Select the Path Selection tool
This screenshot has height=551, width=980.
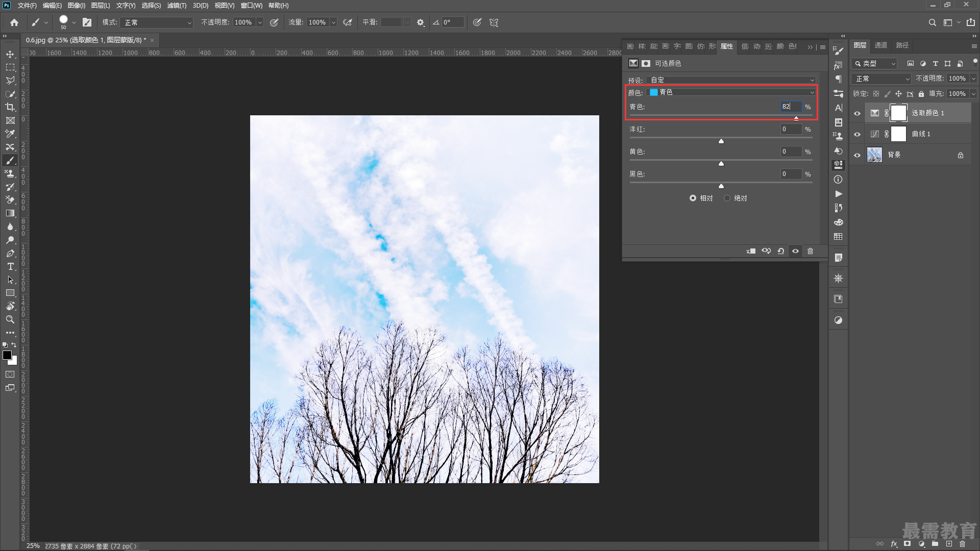pos(10,280)
